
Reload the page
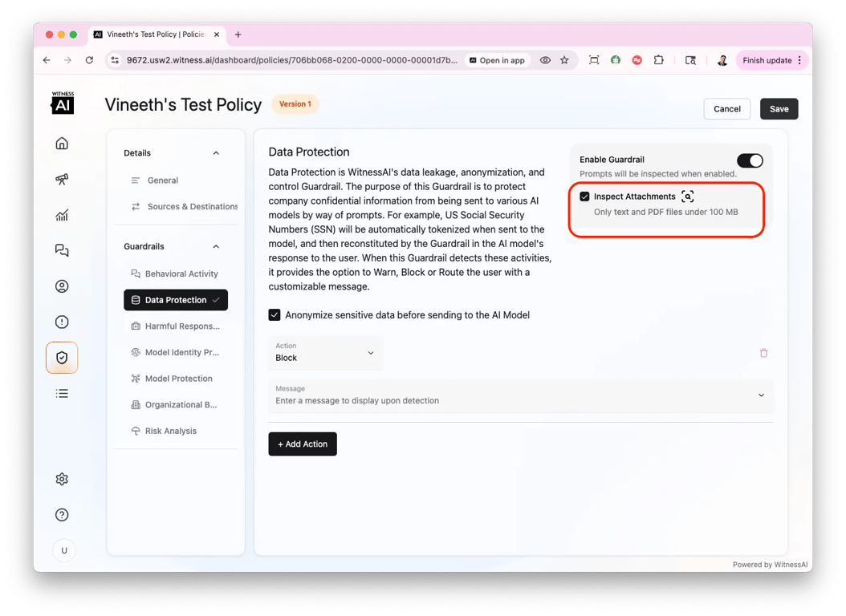click(90, 60)
